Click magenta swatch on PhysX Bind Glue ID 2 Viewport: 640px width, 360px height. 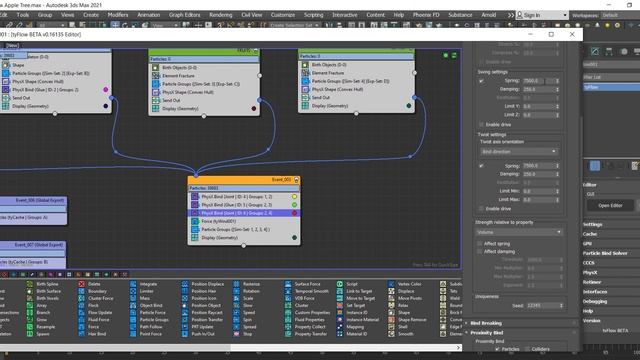coord(105,89)
